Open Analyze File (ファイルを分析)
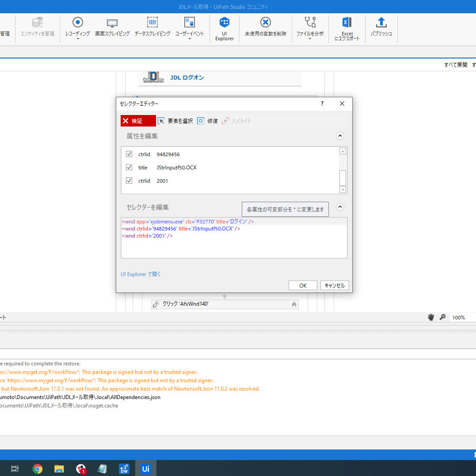 click(x=310, y=27)
